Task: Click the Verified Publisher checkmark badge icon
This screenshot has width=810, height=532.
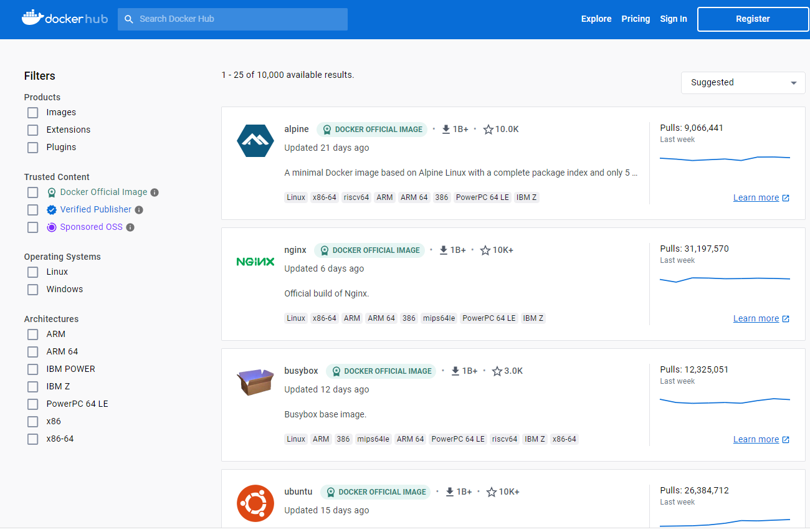Action: point(52,210)
